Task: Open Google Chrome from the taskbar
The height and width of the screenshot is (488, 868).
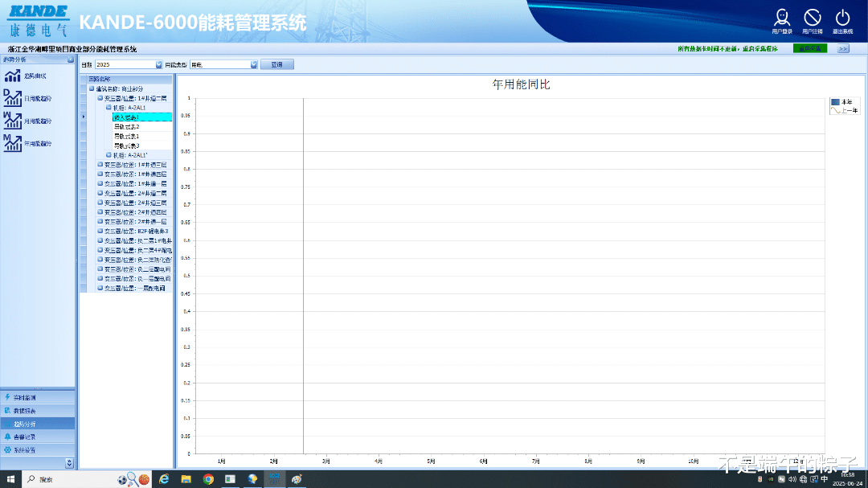Action: 208,479
